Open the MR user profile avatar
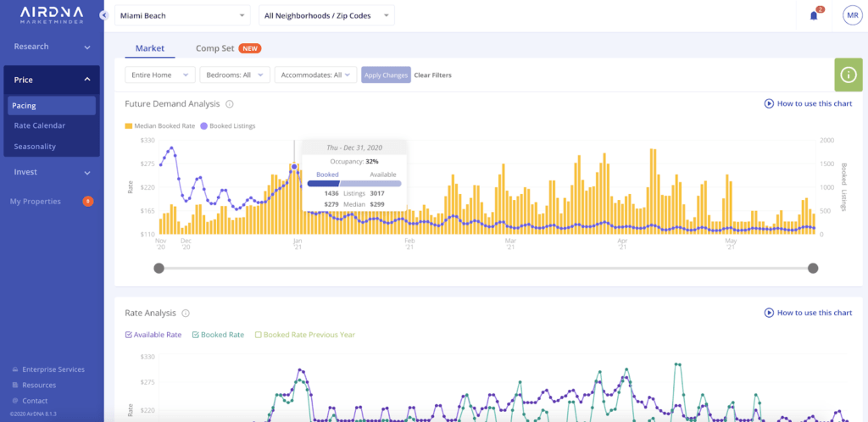 click(x=853, y=15)
